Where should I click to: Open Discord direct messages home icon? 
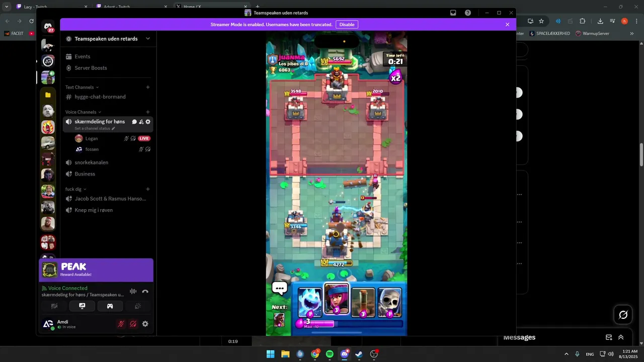tap(48, 27)
